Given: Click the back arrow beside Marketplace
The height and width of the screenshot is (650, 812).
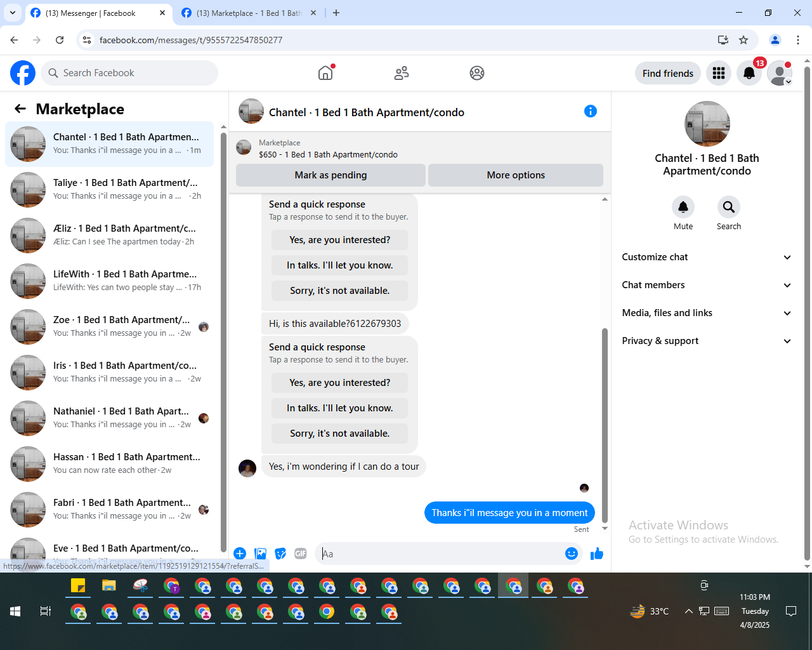Looking at the screenshot, I should [x=20, y=109].
